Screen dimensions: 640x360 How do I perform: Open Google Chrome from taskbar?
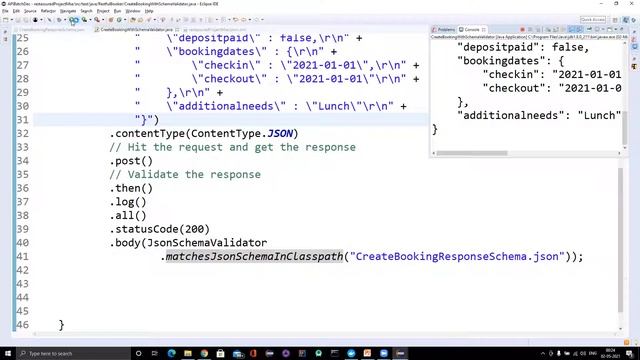click(204, 353)
